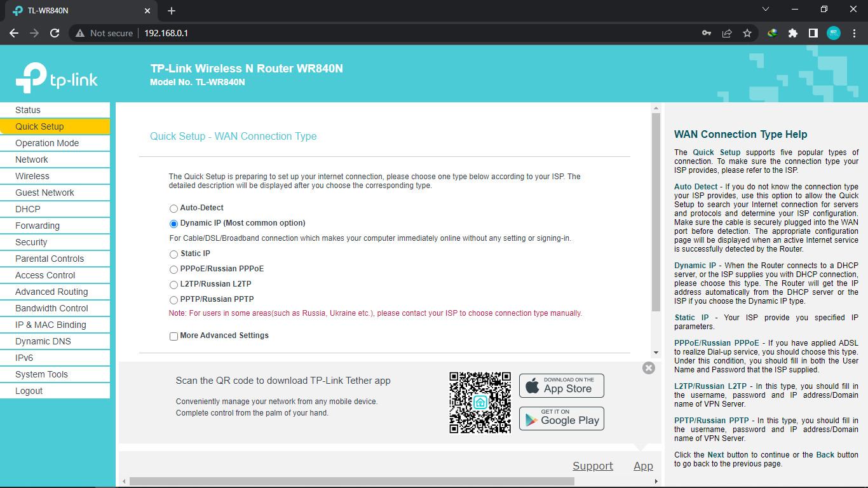This screenshot has width=868, height=488.
Task: Open Guest Network settings
Action: pyautogui.click(x=55, y=193)
